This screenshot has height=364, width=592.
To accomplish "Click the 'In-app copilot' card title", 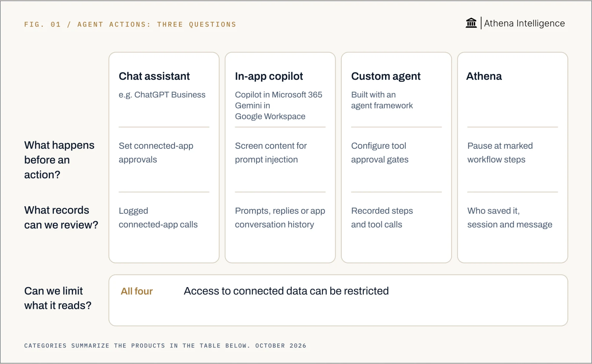I will 269,77.
